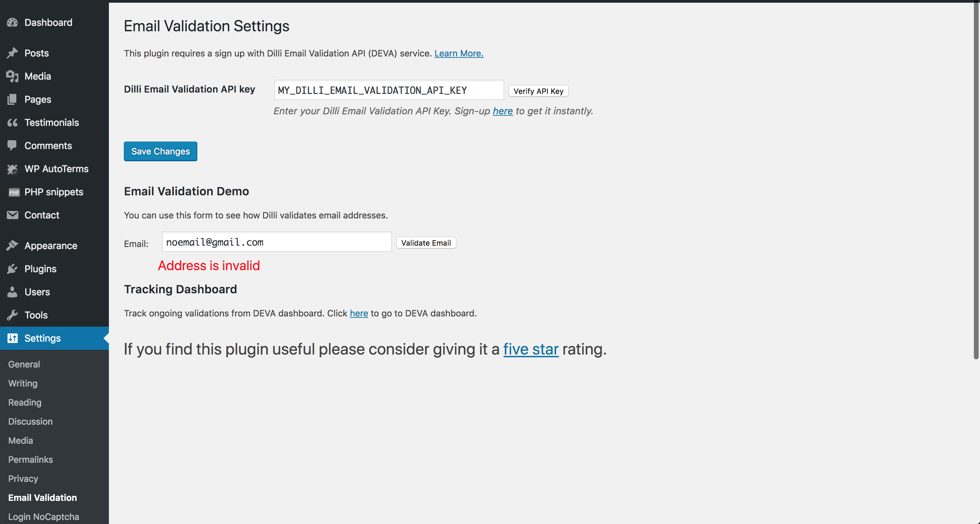Select Login NoCaptcha settings submenu
Viewport: 980px width, 524px height.
[x=43, y=517]
